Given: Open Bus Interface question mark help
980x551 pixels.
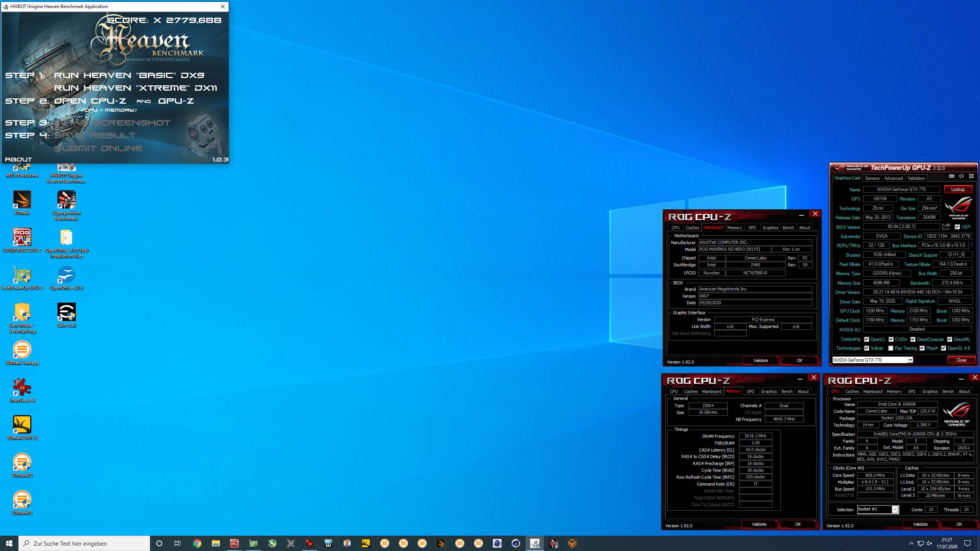Looking at the screenshot, I should pos(972,245).
